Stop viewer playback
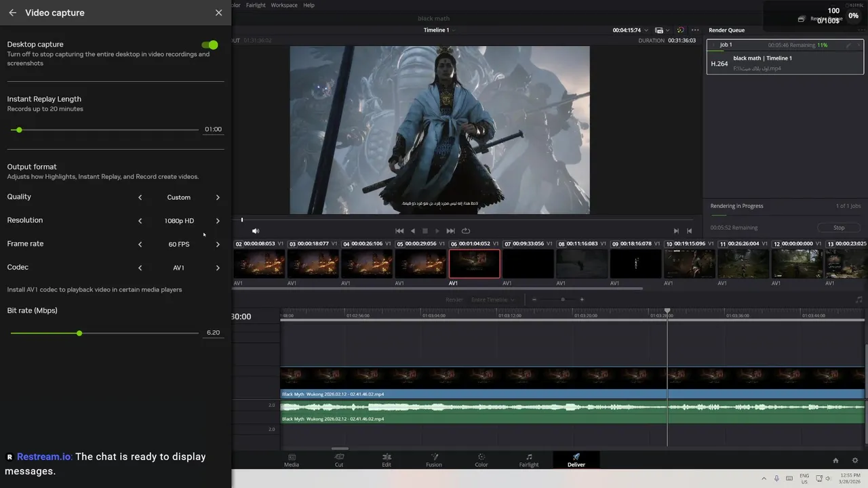Image resolution: width=868 pixels, height=488 pixels. click(x=425, y=231)
